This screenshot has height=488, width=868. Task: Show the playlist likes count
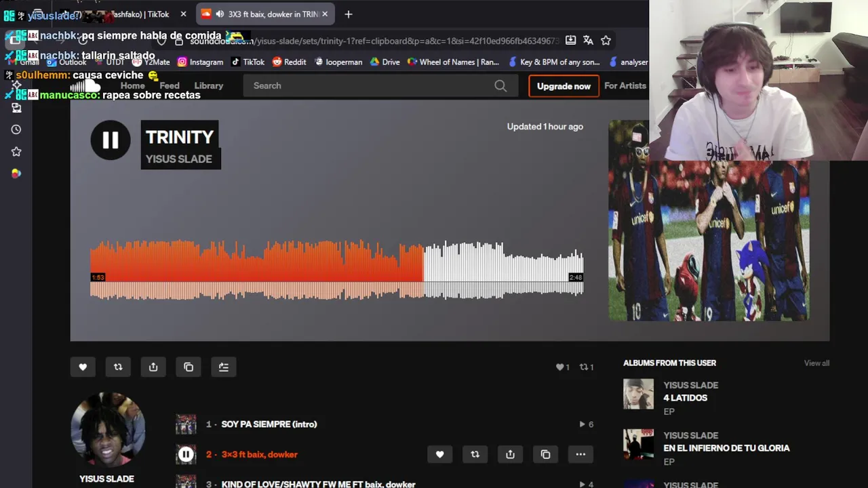click(x=562, y=367)
